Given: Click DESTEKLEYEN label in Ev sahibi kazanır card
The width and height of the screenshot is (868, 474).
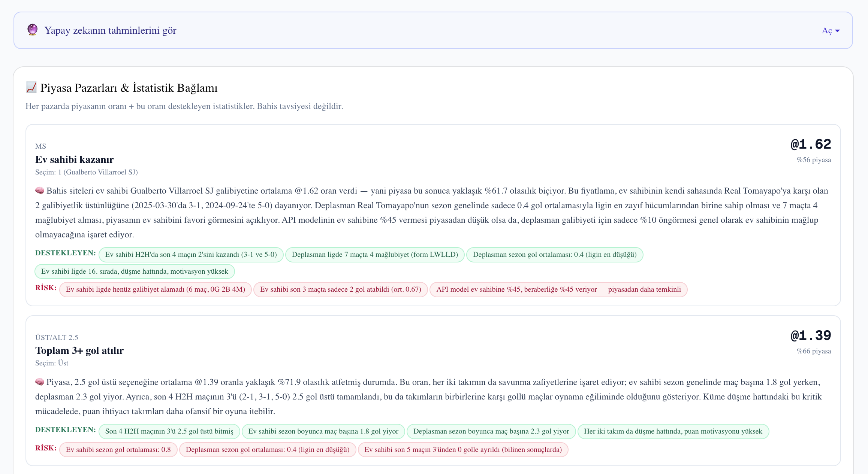Looking at the screenshot, I should click(66, 253).
